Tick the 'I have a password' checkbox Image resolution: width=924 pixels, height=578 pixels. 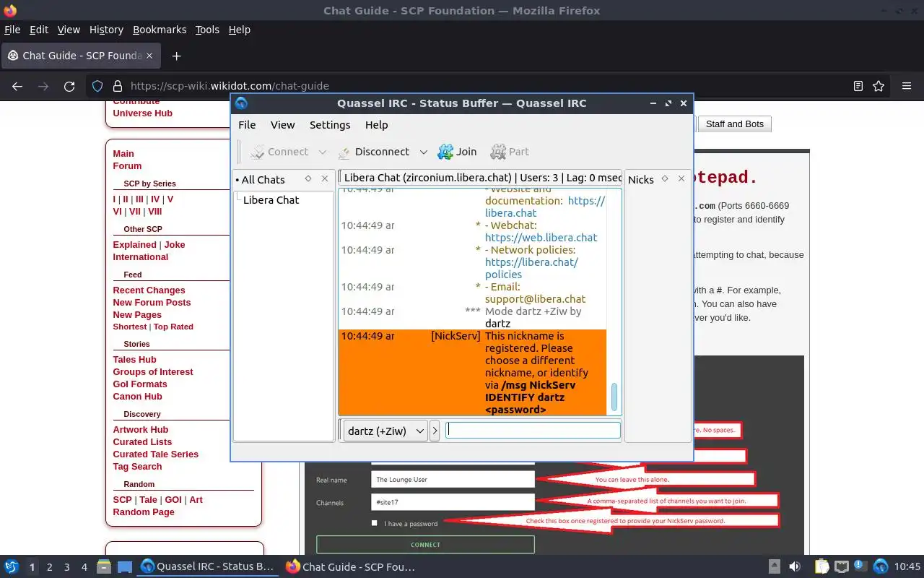click(374, 523)
